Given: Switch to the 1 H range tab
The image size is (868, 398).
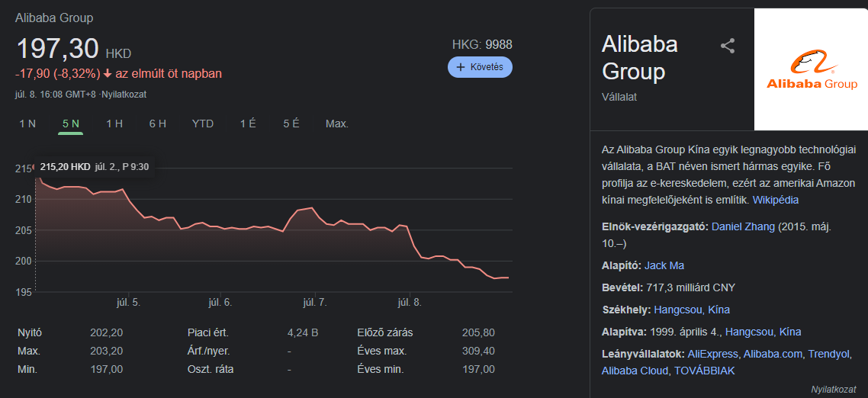Looking at the screenshot, I should click(x=114, y=124).
